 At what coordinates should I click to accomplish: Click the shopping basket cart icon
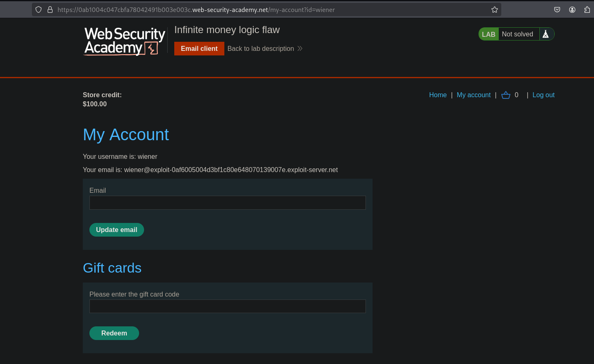pyautogui.click(x=505, y=95)
